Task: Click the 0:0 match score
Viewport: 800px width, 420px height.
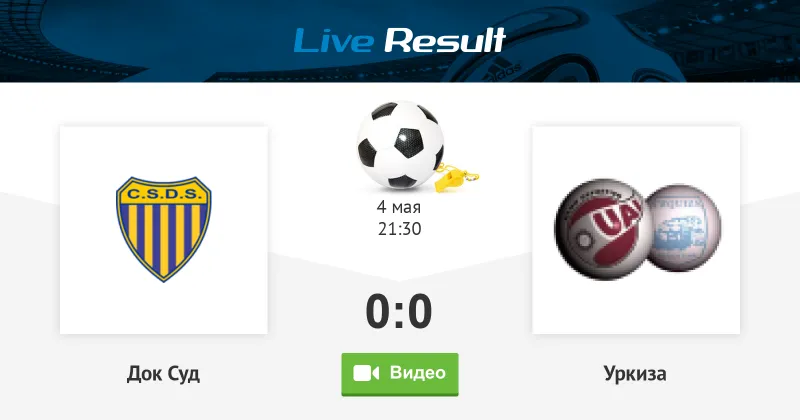Action: click(x=399, y=312)
